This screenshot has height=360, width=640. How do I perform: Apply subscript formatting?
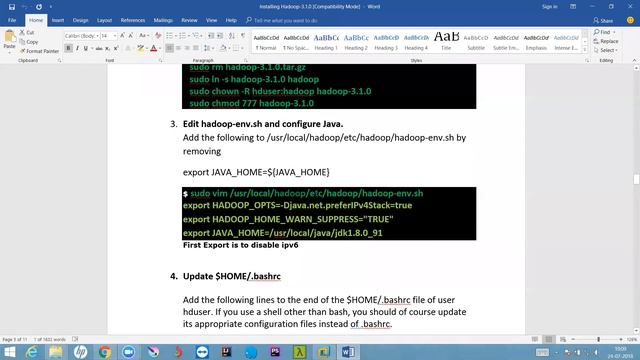[107, 49]
